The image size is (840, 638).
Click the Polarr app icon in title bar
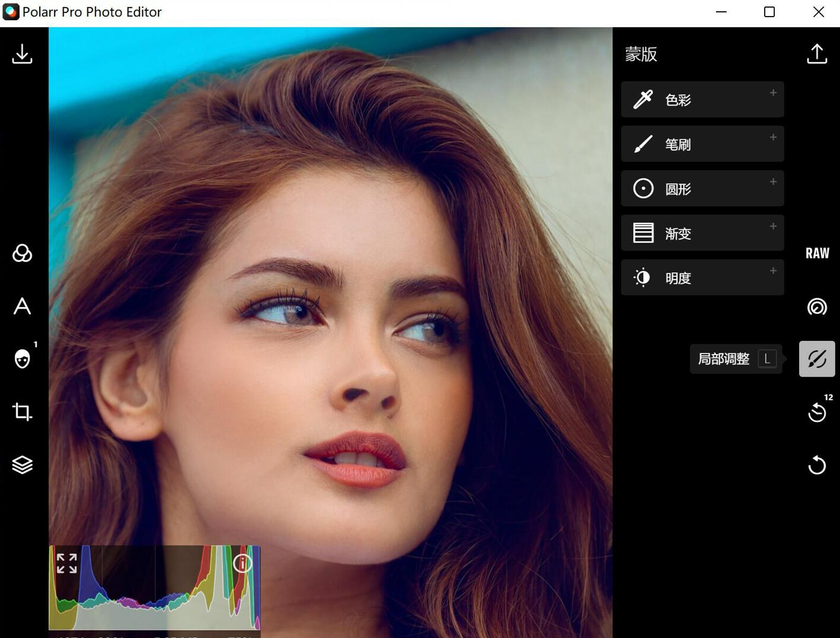11,11
